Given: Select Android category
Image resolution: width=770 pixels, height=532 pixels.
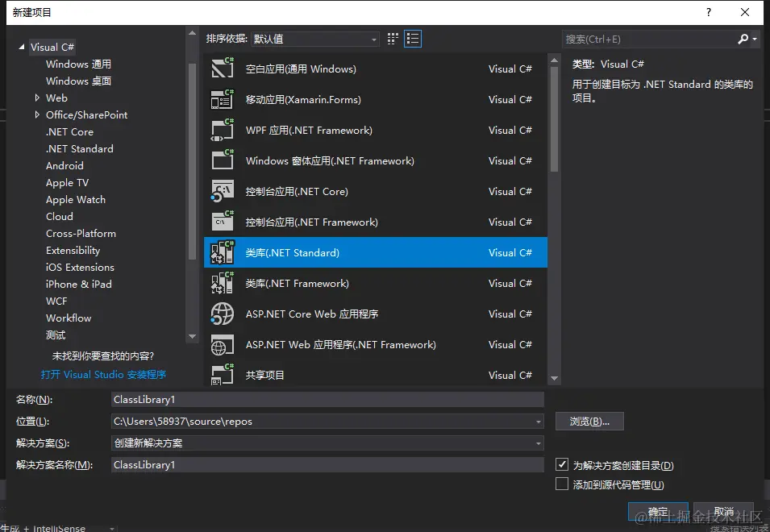Looking at the screenshot, I should (x=65, y=165).
